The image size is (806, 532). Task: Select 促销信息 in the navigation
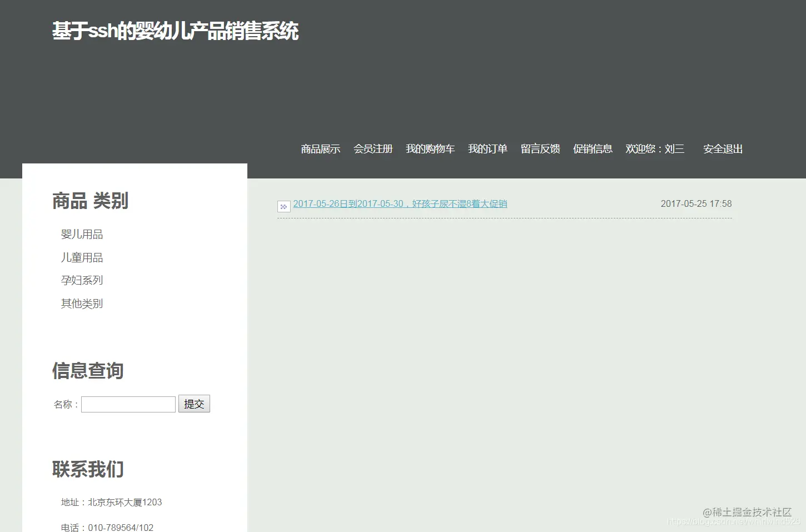[x=593, y=149]
